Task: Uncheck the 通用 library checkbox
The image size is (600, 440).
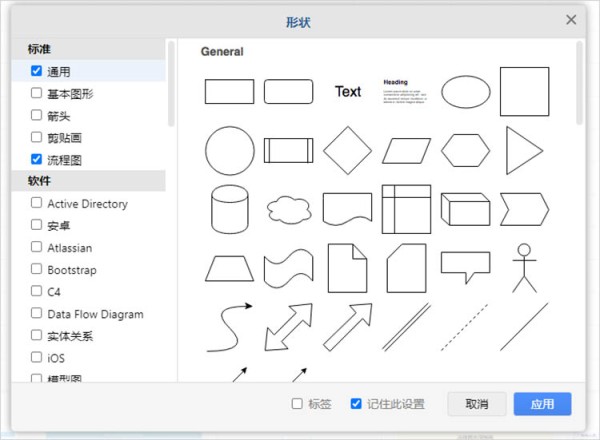Action: point(36,71)
